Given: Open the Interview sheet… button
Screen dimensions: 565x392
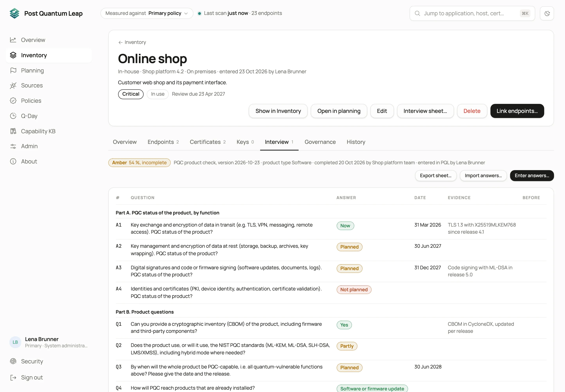Looking at the screenshot, I should 425,111.
